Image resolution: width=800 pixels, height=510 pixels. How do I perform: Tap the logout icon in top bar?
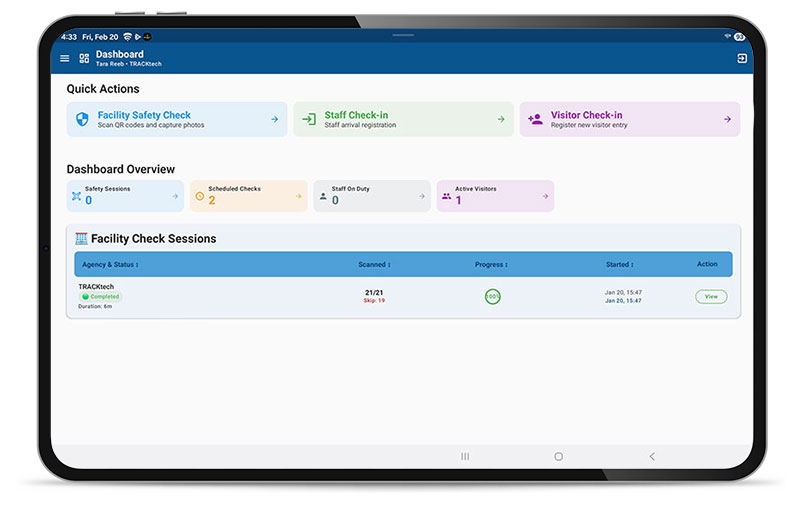pos(741,59)
